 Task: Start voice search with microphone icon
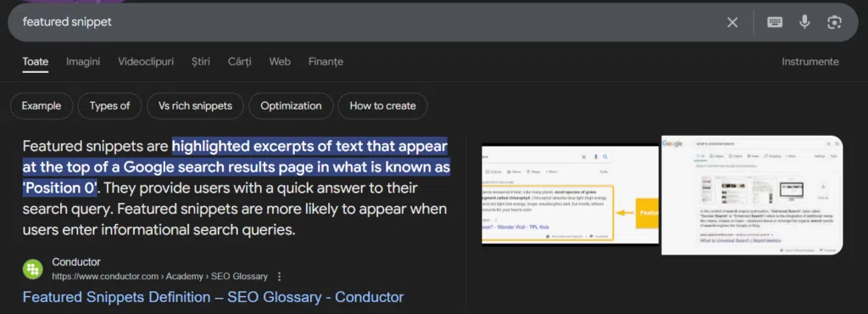(804, 22)
